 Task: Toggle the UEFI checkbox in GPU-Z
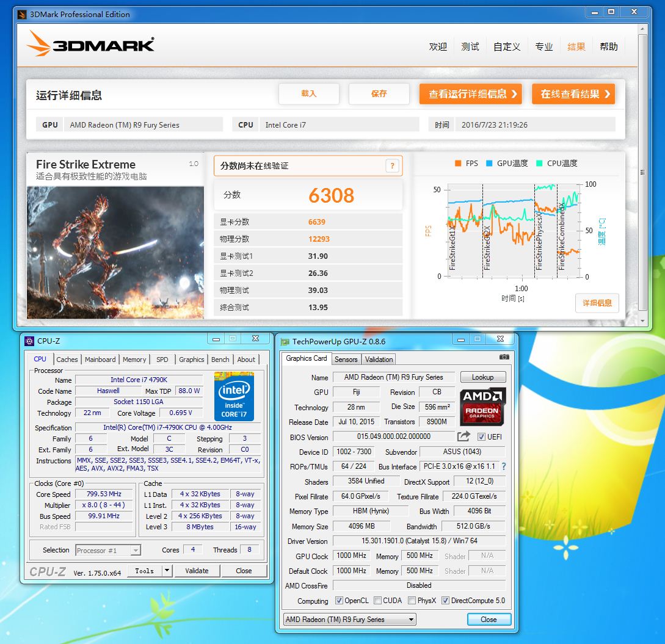tap(481, 436)
